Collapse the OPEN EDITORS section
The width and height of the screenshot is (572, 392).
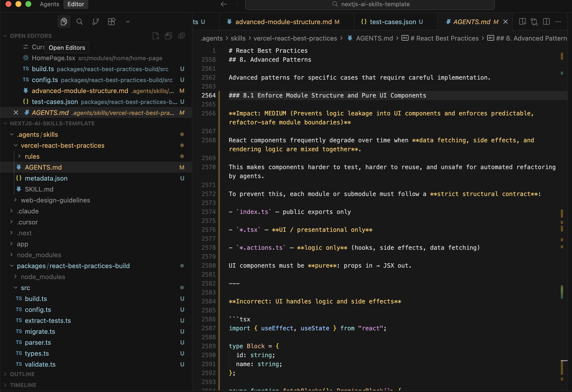tap(5, 36)
